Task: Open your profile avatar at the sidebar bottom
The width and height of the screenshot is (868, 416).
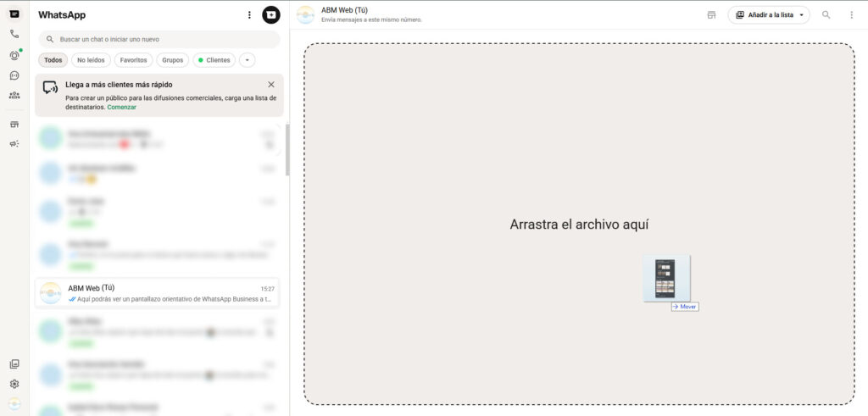Action: tap(14, 404)
